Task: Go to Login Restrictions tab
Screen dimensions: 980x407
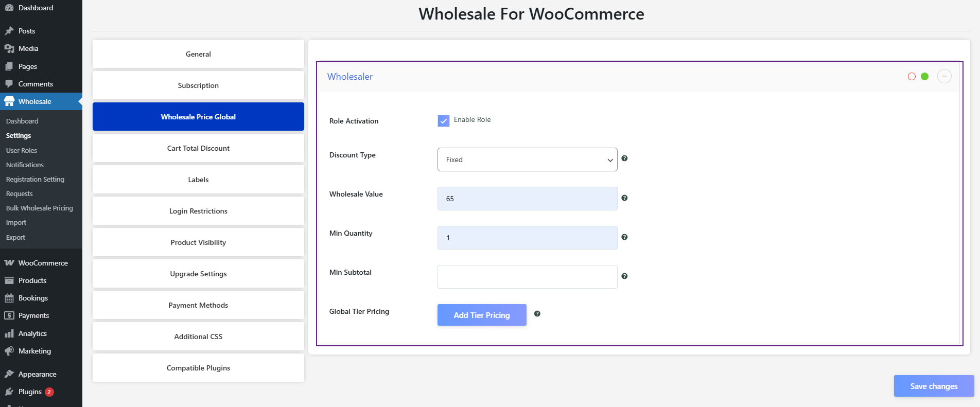Action: point(198,211)
